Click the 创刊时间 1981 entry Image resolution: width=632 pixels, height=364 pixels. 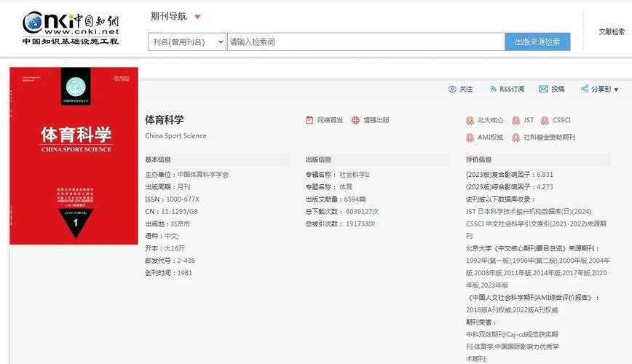pyautogui.click(x=168, y=273)
